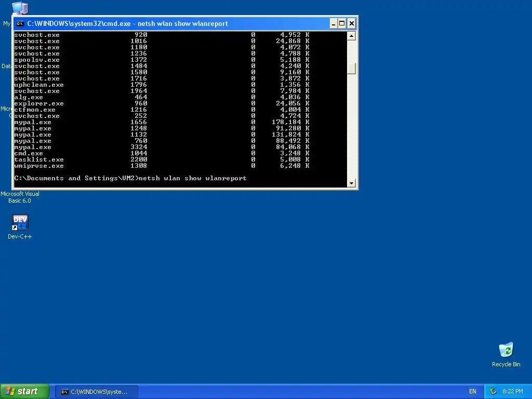This screenshot has height=399, width=532.
Task: Click the console scroll down arrow
Action: (x=352, y=183)
